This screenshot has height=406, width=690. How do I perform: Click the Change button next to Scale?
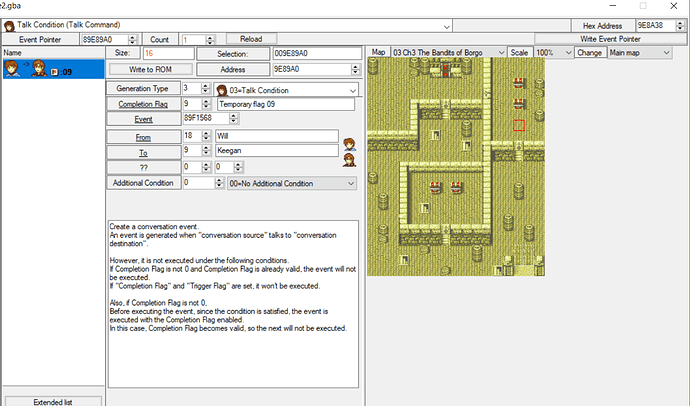pos(589,53)
